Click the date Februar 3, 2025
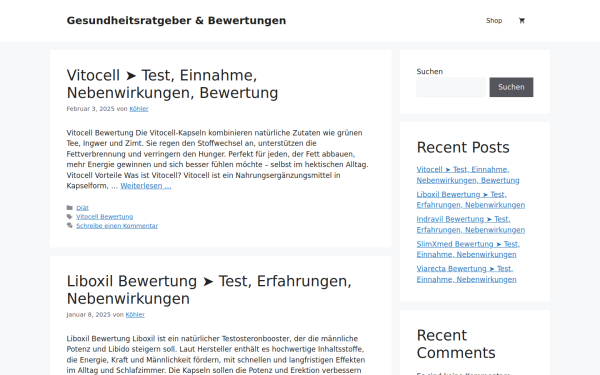 [90, 109]
